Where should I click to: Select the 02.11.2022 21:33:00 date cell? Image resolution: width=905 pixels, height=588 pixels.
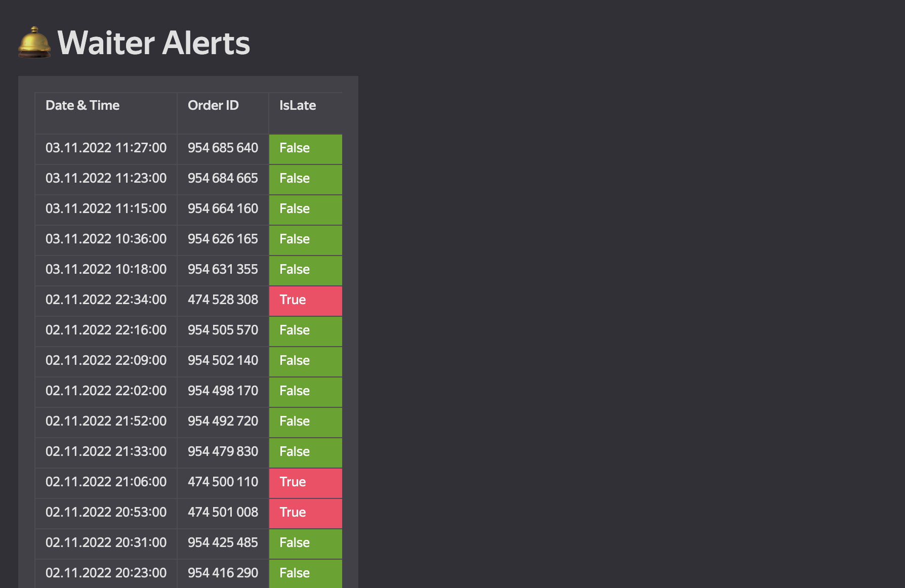tap(106, 452)
